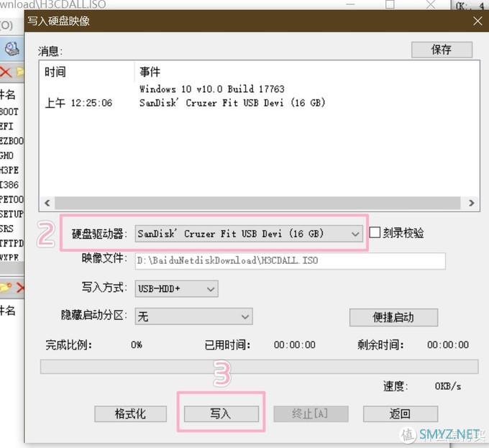Click the 便捷启动 button

pos(393,317)
